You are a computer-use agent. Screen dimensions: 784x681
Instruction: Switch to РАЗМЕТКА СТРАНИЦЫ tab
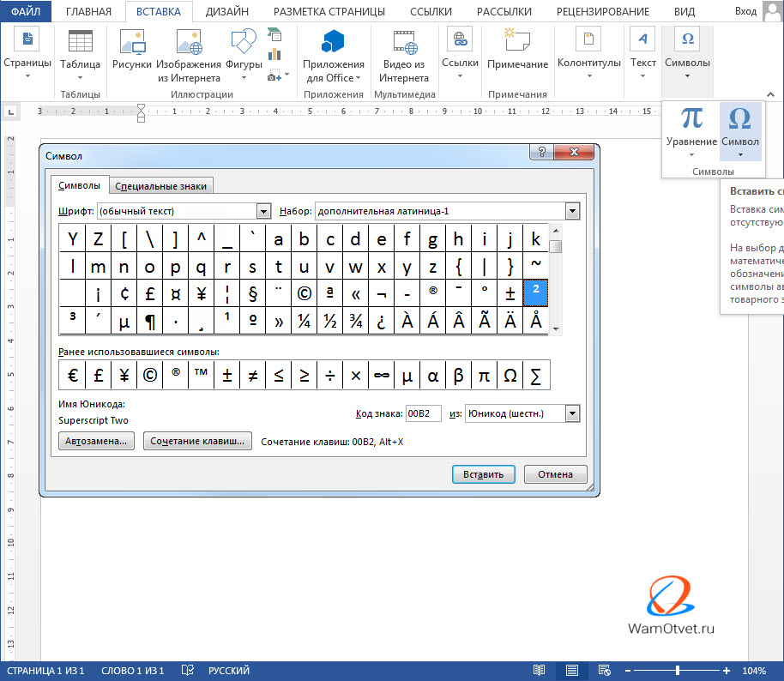329,11
